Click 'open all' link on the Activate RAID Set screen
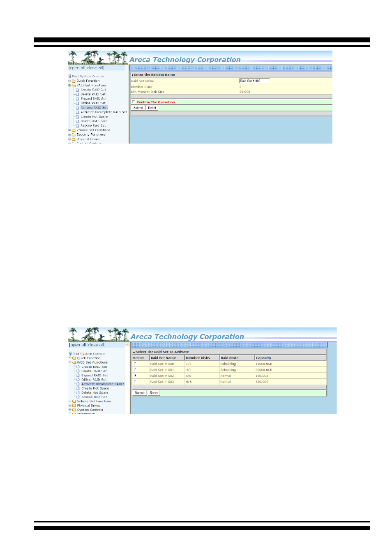 tap(78, 345)
